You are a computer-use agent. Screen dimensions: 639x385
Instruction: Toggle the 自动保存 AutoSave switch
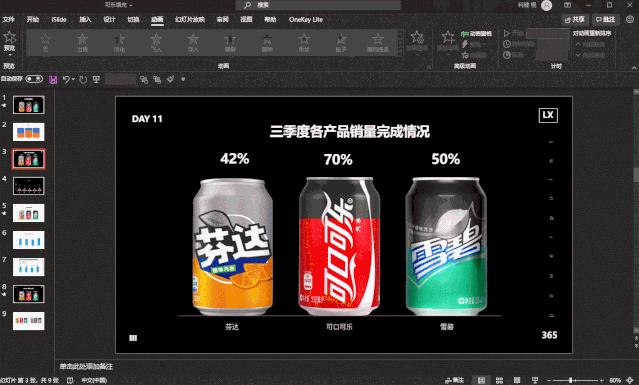[34, 79]
